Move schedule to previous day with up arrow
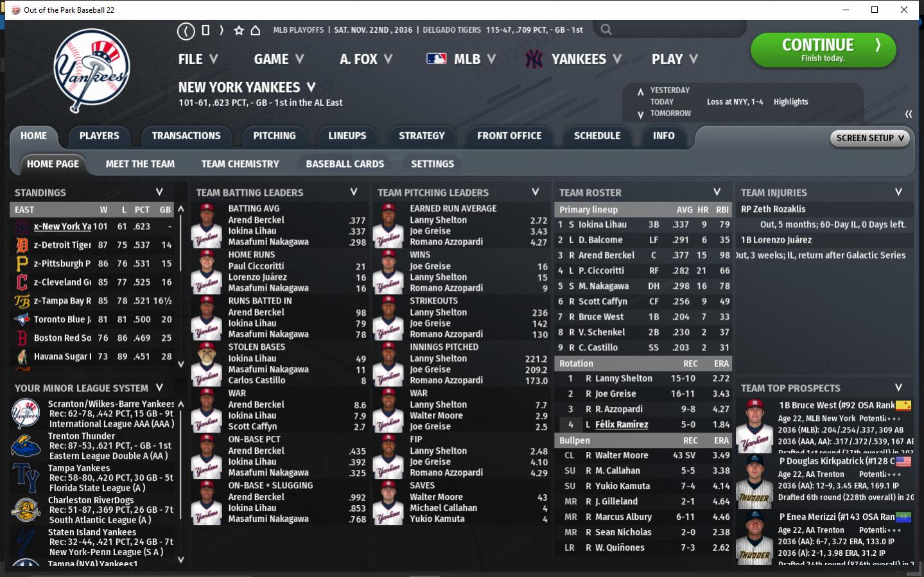 coord(640,91)
